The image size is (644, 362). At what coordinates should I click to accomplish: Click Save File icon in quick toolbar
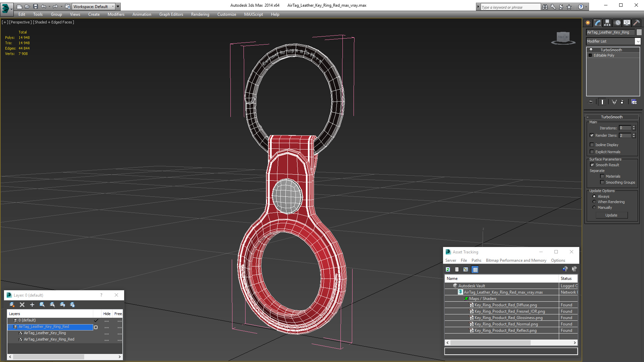(x=36, y=6)
